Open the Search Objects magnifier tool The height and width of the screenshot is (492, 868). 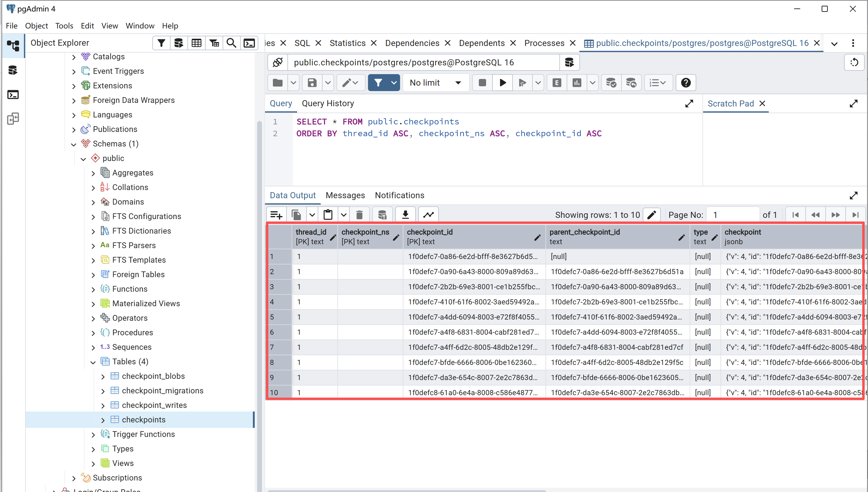[x=231, y=43]
